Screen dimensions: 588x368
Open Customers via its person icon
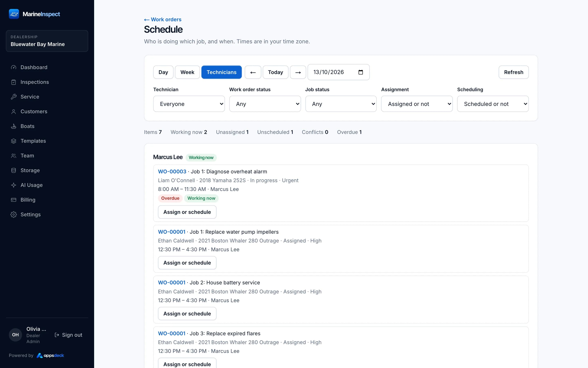(14, 111)
